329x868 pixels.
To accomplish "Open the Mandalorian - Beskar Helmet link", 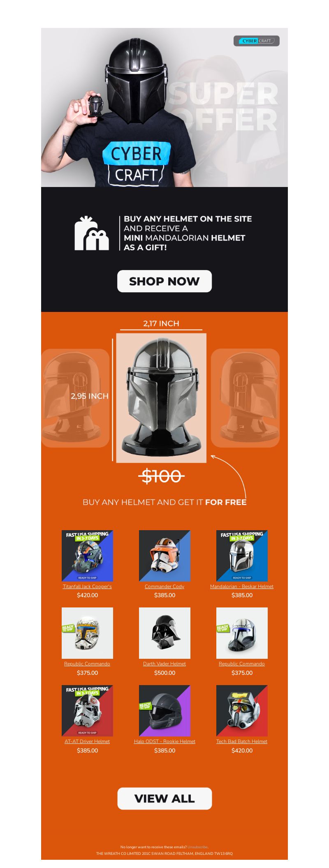I will point(242,586).
